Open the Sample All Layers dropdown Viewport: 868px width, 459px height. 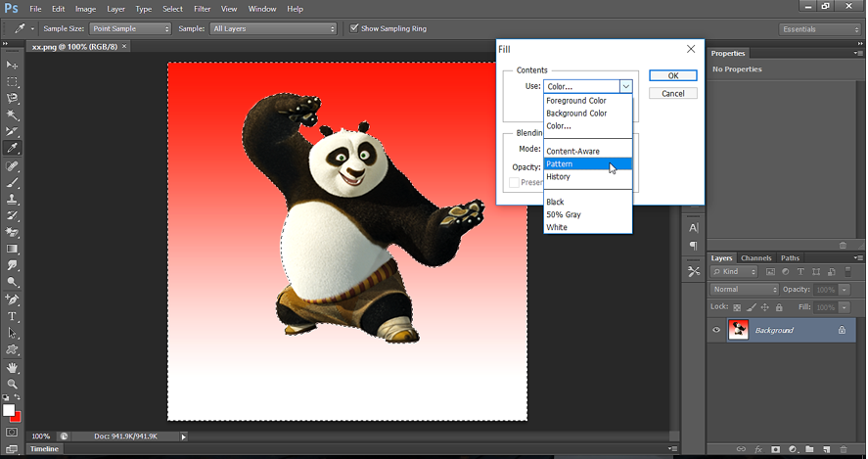tap(273, 28)
